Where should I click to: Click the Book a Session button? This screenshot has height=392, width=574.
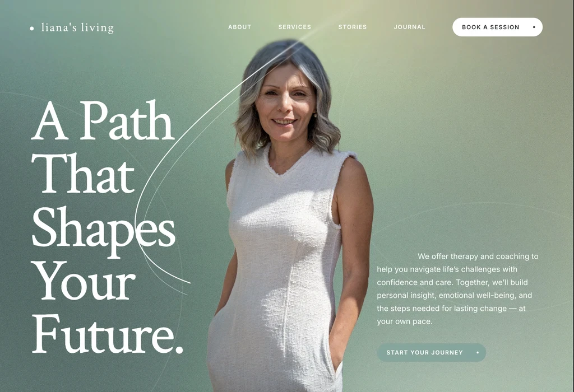(498, 27)
